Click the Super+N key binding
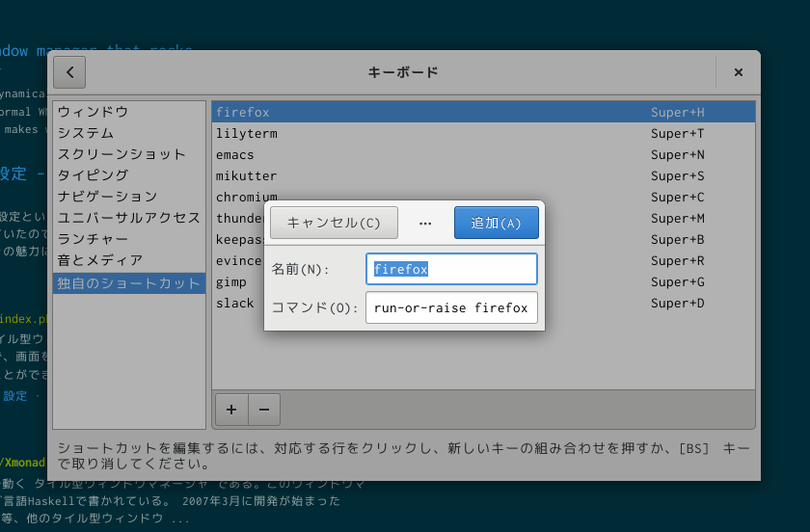Screen dimensions: 810x532 [x=677, y=154]
